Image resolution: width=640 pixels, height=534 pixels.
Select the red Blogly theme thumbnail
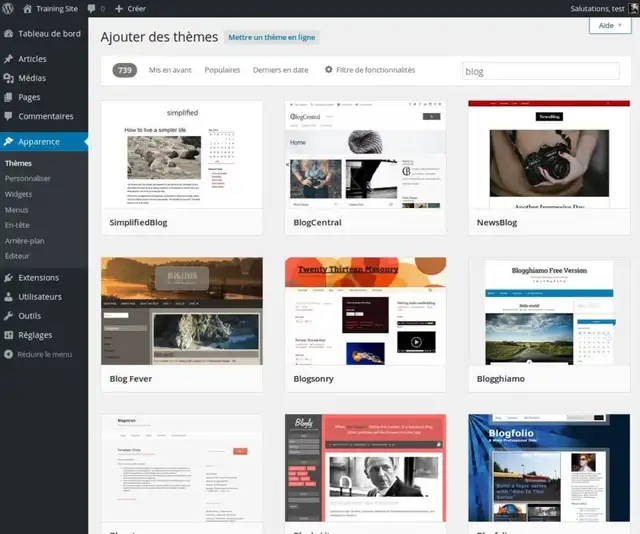(365, 468)
